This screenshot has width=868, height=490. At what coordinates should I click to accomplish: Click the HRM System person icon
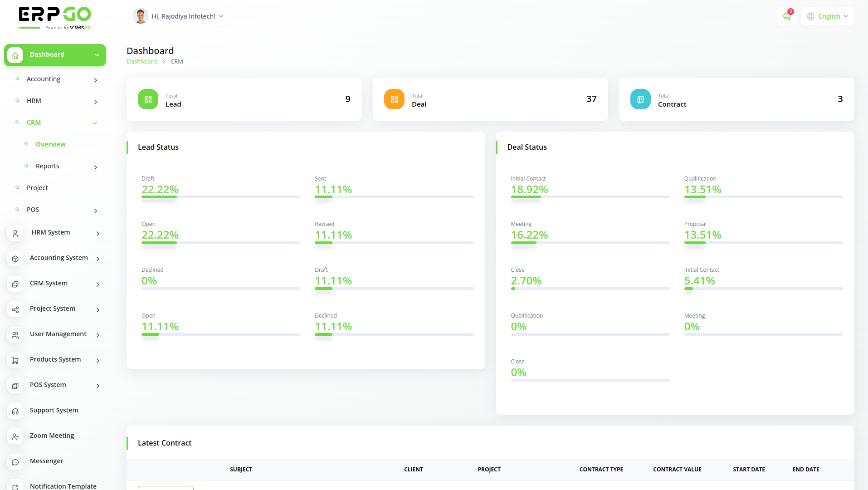click(15, 233)
